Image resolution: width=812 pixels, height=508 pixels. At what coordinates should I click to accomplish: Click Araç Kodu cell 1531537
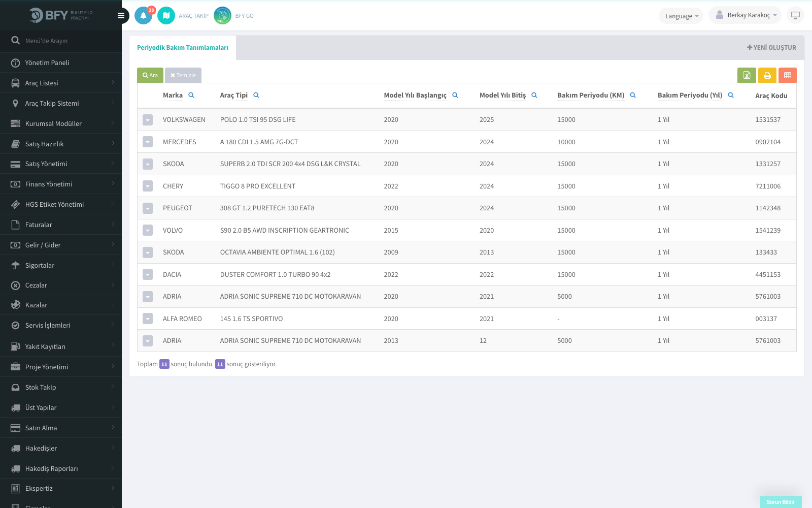(768, 120)
